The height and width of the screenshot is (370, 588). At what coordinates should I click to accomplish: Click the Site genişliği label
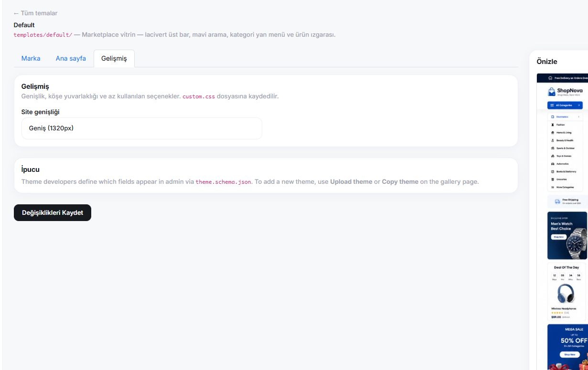pyautogui.click(x=41, y=112)
